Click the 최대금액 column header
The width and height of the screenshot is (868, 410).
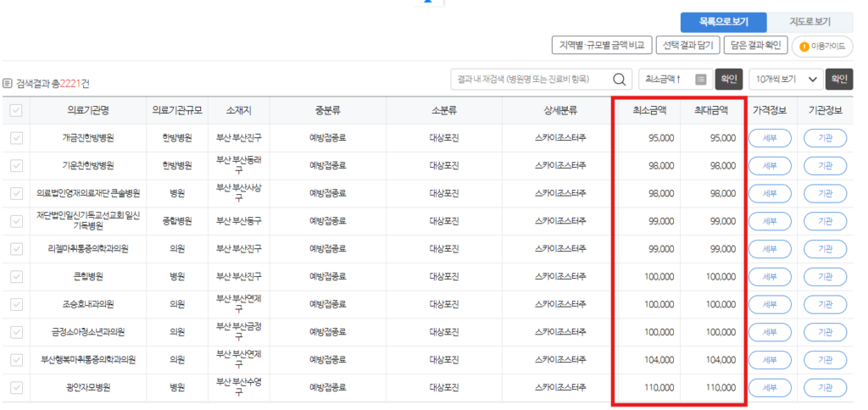[x=711, y=111]
